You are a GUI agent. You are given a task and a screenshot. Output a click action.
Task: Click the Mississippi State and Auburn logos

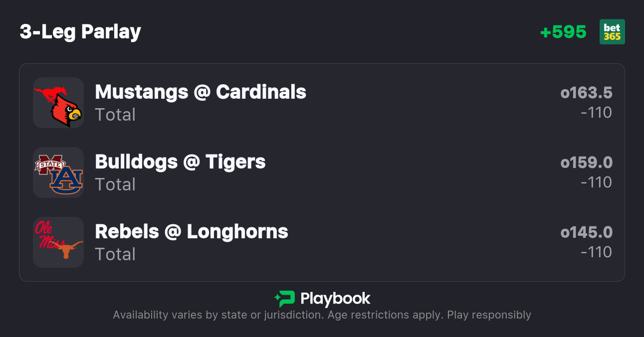pos(58,172)
